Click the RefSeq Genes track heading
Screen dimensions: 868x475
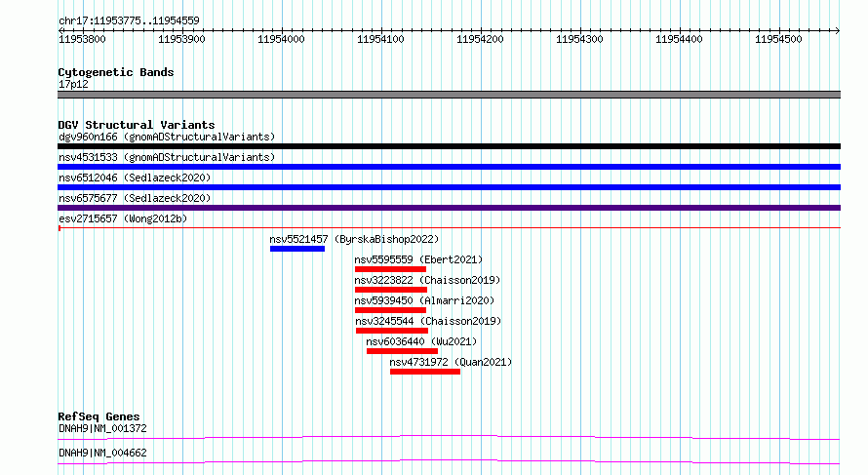pyautogui.click(x=99, y=416)
